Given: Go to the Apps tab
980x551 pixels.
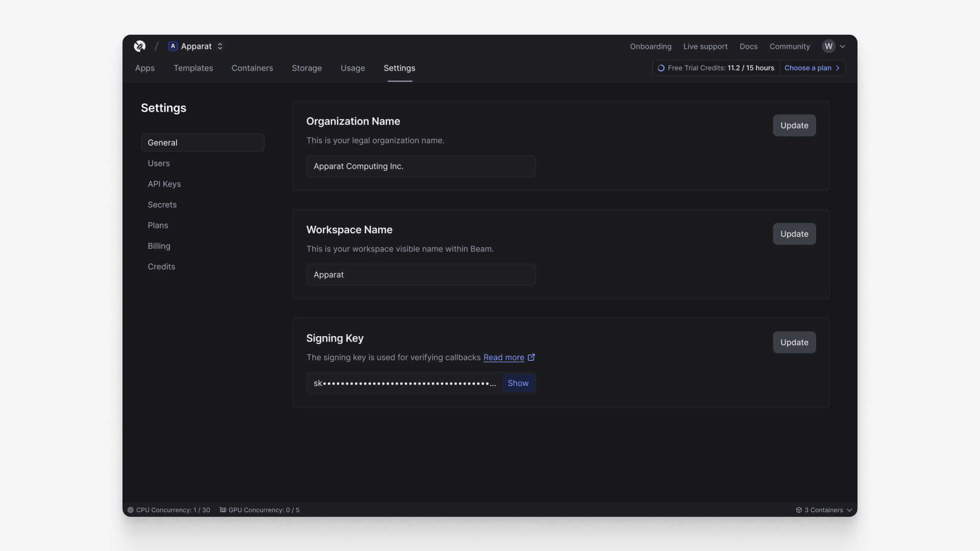Looking at the screenshot, I should [145, 68].
